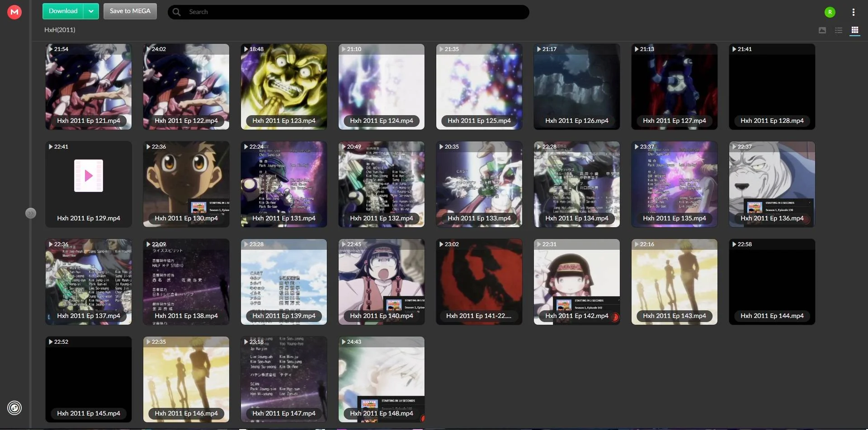Open Hxh 2011 Ep 122.mp4 thumbnail
Viewport: 868px width, 430px height.
pyautogui.click(x=186, y=87)
